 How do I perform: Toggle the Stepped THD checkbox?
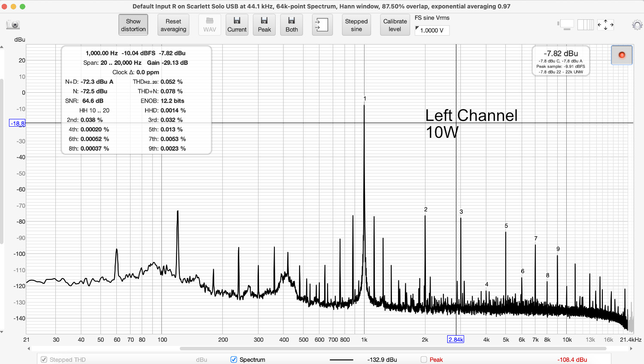(44, 360)
